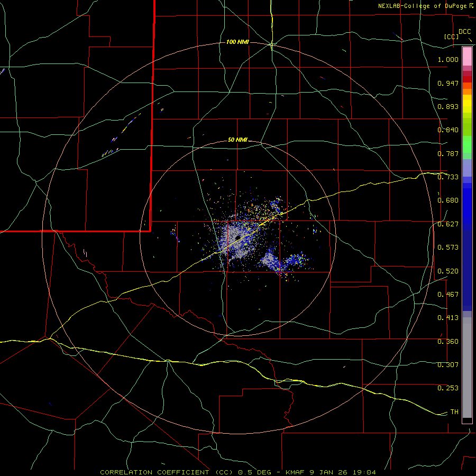The height and width of the screenshot is (476, 476).
Task: Select the 1.000 scale value
Action: coord(448,59)
